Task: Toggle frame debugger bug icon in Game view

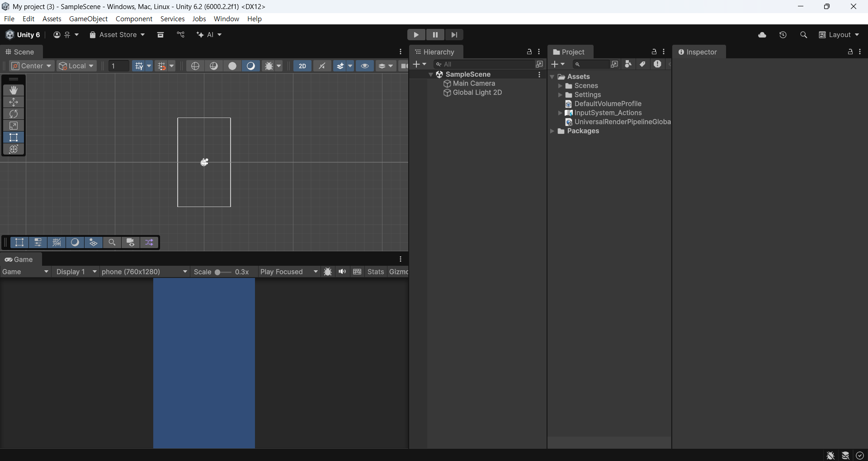Action: (x=328, y=272)
